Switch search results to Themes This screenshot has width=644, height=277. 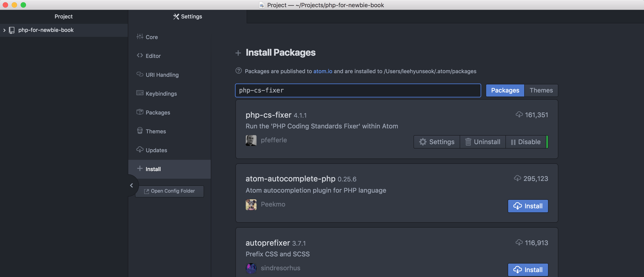pos(541,90)
